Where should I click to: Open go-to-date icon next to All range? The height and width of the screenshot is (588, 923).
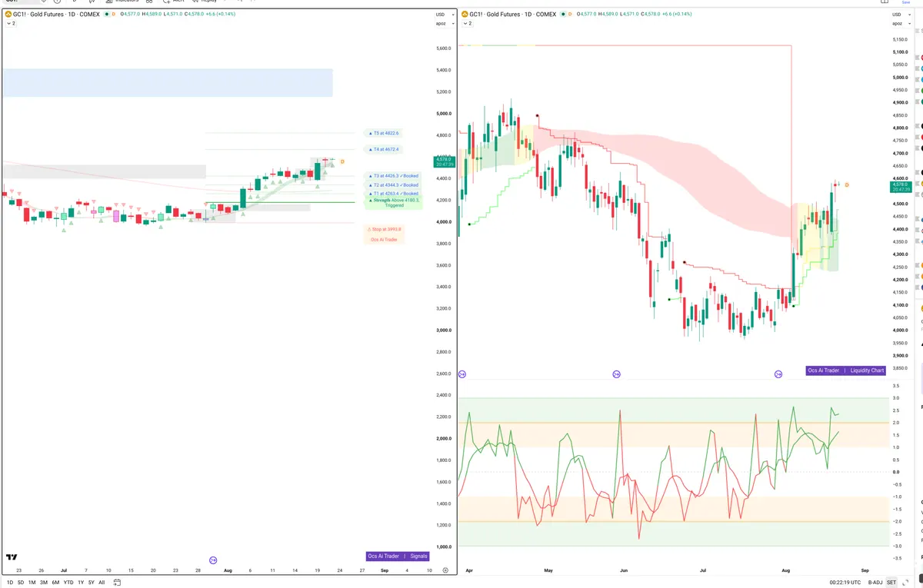point(115,583)
